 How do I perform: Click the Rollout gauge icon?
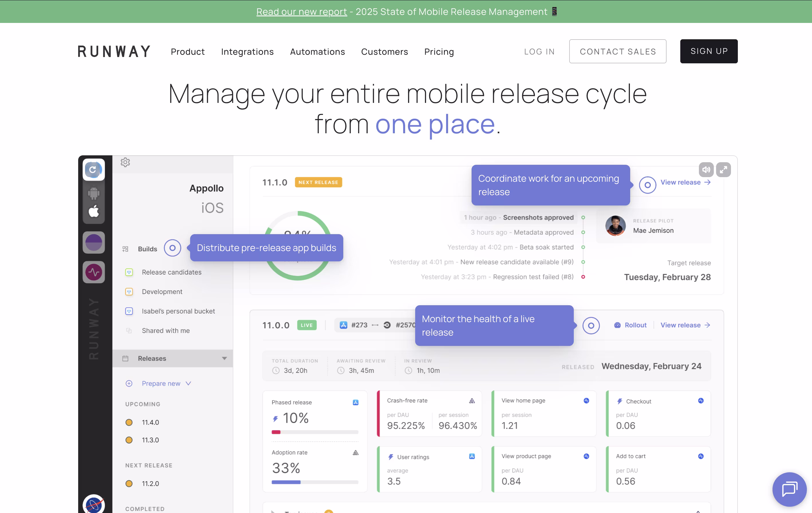617,325
